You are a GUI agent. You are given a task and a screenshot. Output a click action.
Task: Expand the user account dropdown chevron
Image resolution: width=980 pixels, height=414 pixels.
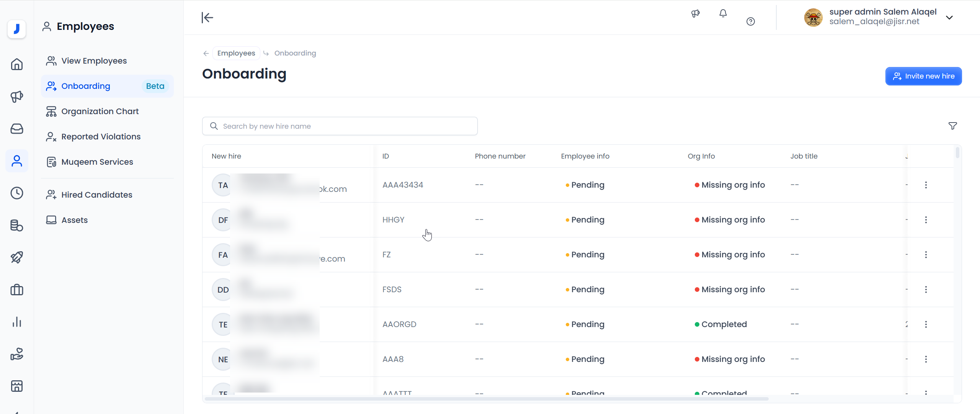click(x=949, y=18)
